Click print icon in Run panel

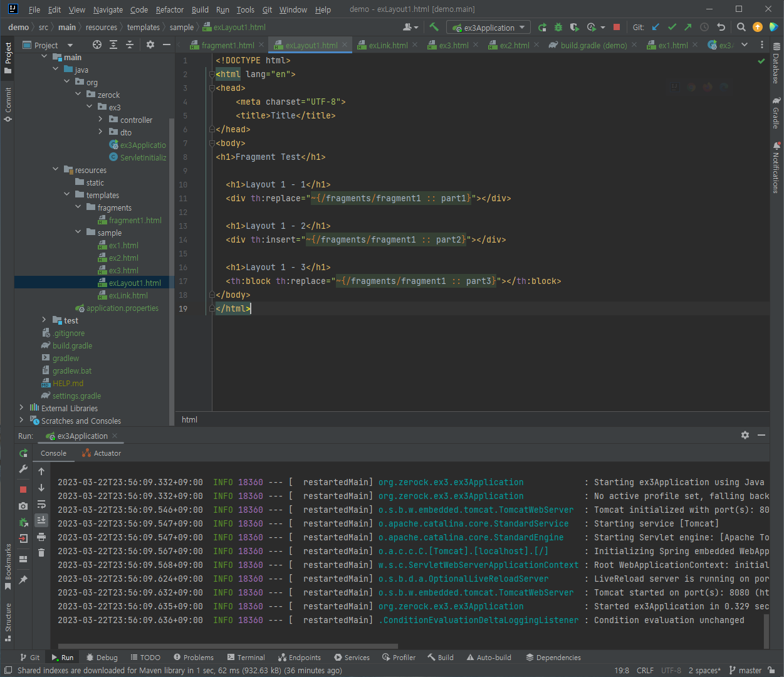click(41, 537)
